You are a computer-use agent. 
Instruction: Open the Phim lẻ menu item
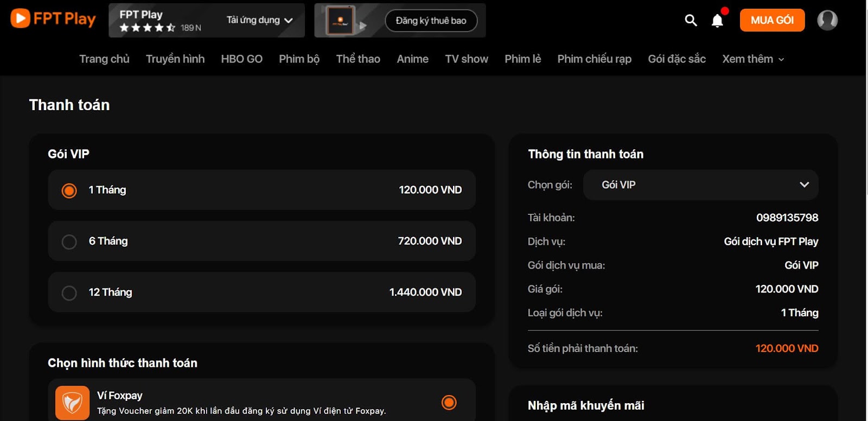pyautogui.click(x=522, y=59)
